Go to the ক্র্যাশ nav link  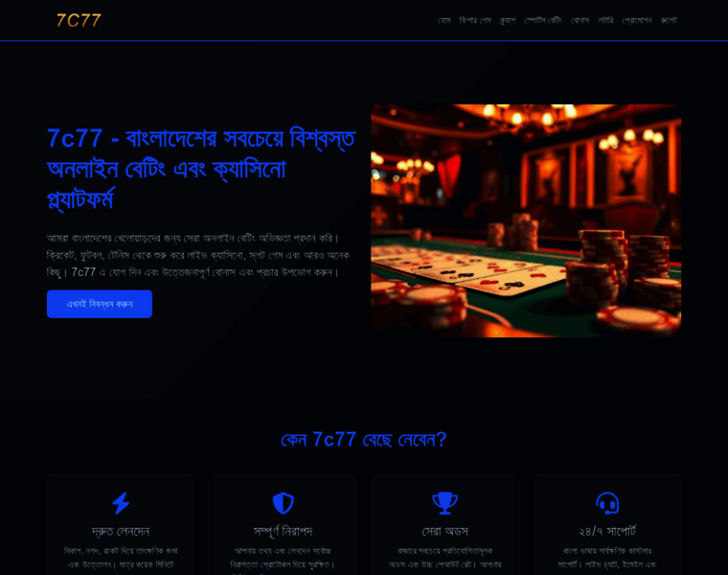pyautogui.click(x=508, y=20)
